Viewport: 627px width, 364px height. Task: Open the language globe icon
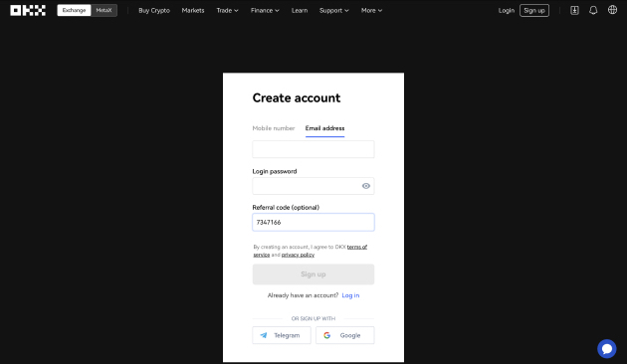613,10
